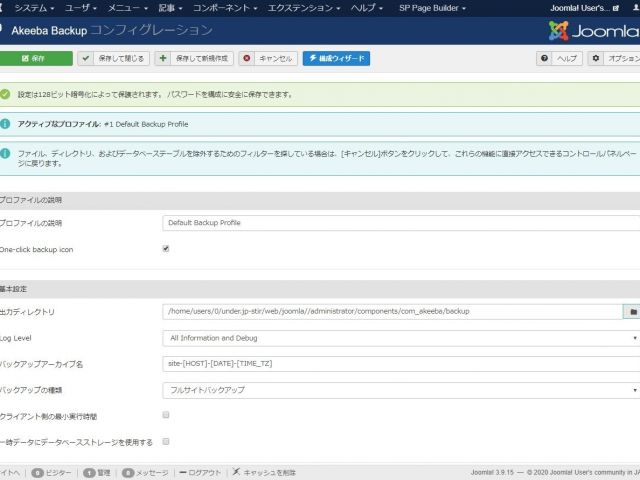The width and height of the screenshot is (640, 480).
Task: Toggle the One-click backup icon checkbox
Action: coord(166,249)
